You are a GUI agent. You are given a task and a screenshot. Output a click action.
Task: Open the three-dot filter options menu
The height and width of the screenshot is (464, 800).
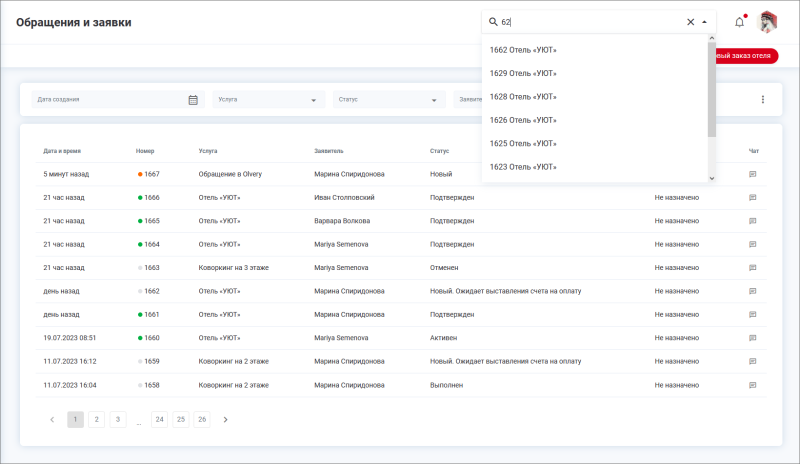pos(762,100)
